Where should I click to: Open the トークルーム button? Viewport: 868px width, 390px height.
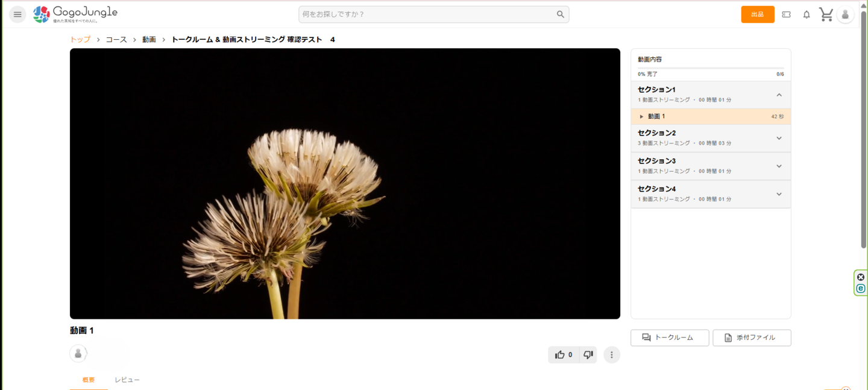click(670, 338)
